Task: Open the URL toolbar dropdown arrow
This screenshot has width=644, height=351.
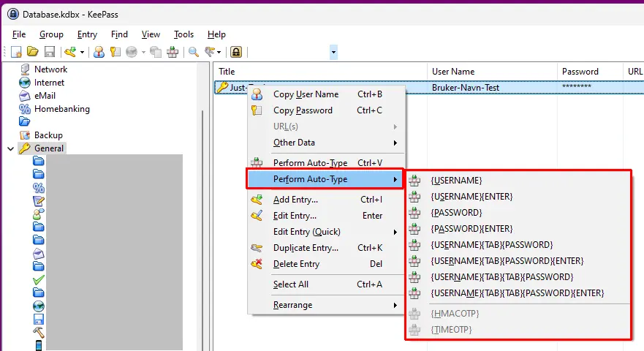Action: 143,52
